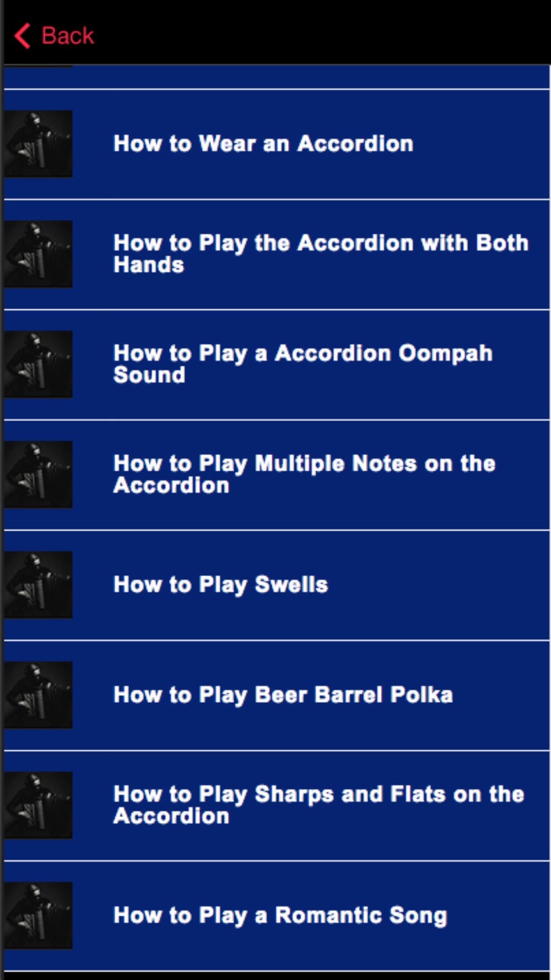The width and height of the screenshot is (551, 980).
Task: Tap thumbnail beside Multiple Notes lesson
Action: [x=38, y=475]
